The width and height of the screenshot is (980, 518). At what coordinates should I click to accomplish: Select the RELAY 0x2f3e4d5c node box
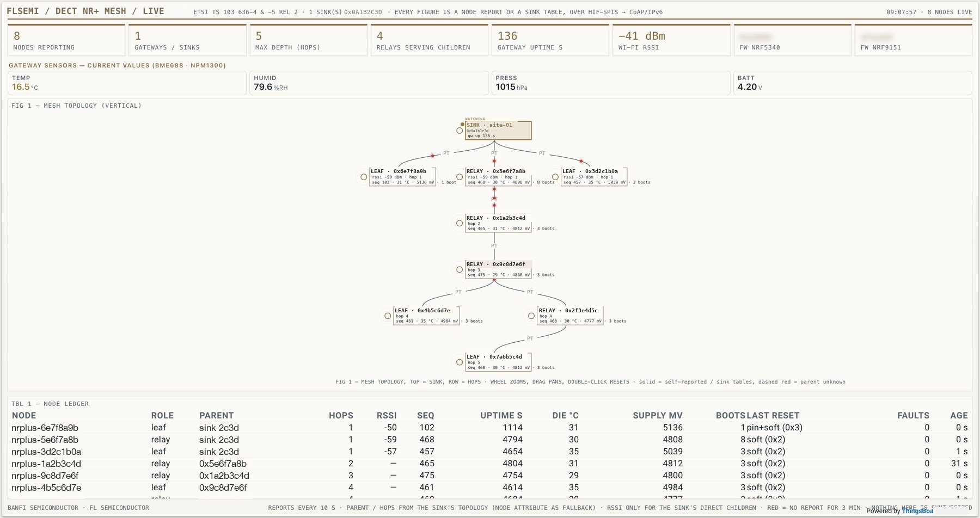[570, 316]
